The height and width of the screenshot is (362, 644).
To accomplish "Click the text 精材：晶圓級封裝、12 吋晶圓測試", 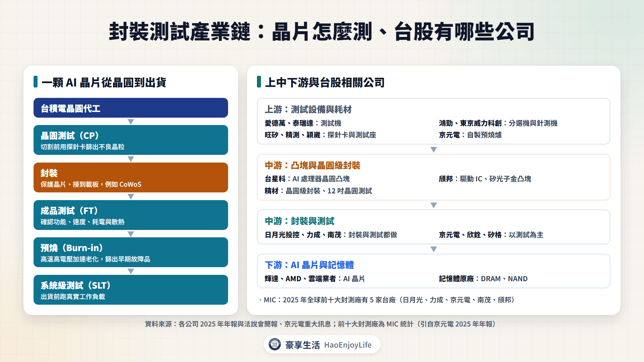I will pos(318,191).
